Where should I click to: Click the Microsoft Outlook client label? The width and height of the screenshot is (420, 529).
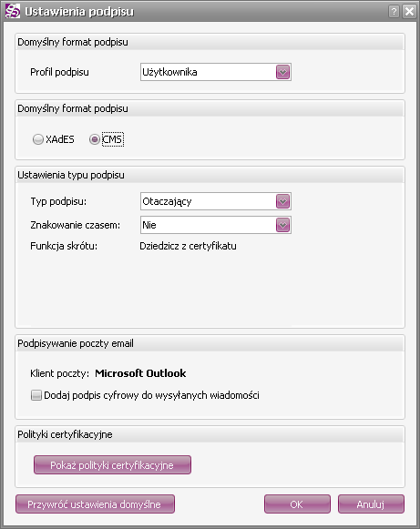click(140, 373)
